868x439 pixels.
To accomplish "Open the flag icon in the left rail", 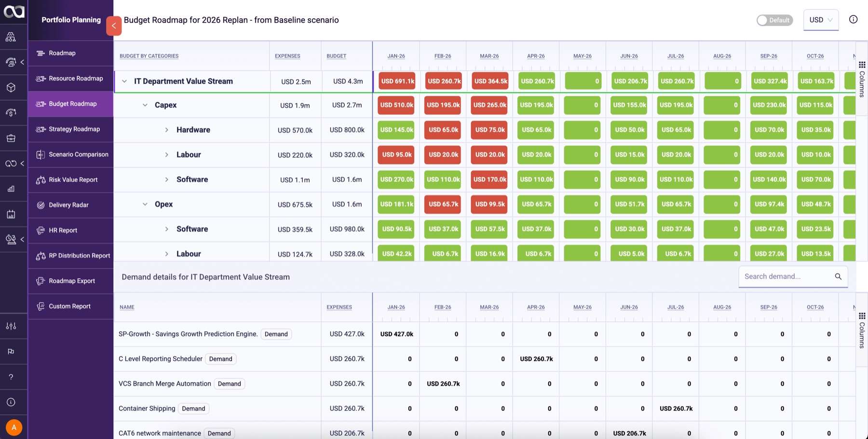I will 11,352.
